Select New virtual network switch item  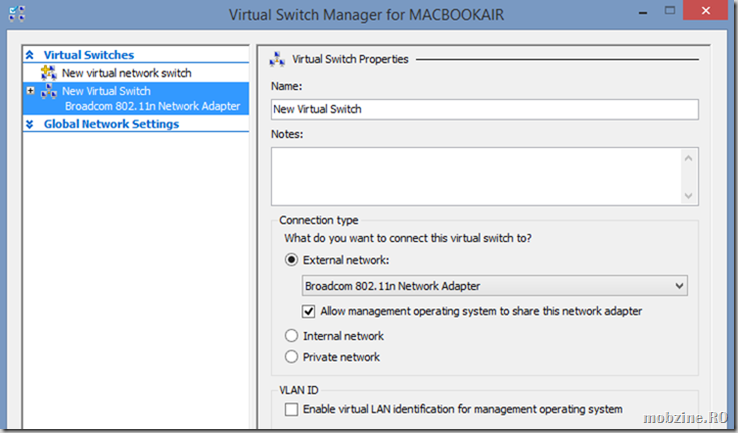[127, 73]
